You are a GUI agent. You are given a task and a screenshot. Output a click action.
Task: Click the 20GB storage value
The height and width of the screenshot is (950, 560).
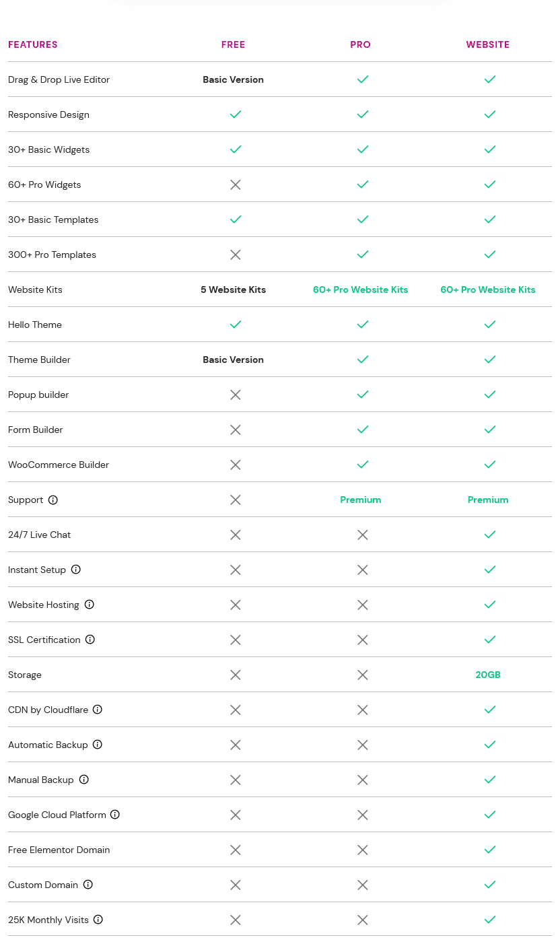point(488,675)
